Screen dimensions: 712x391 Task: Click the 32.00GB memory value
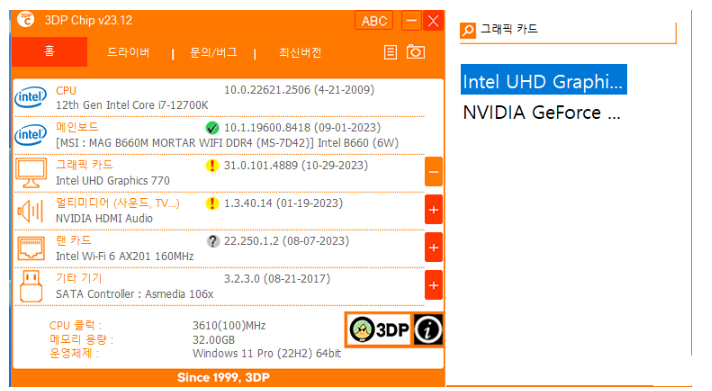pyautogui.click(x=213, y=340)
